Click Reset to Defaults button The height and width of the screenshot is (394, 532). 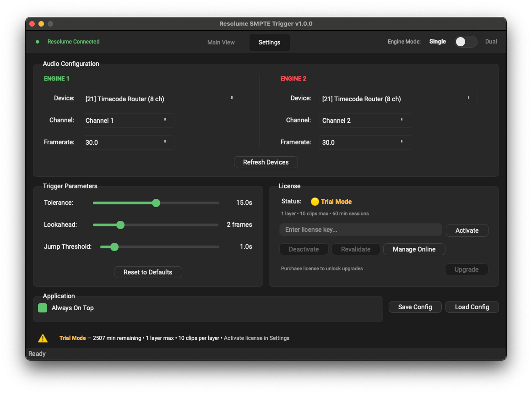coord(148,272)
